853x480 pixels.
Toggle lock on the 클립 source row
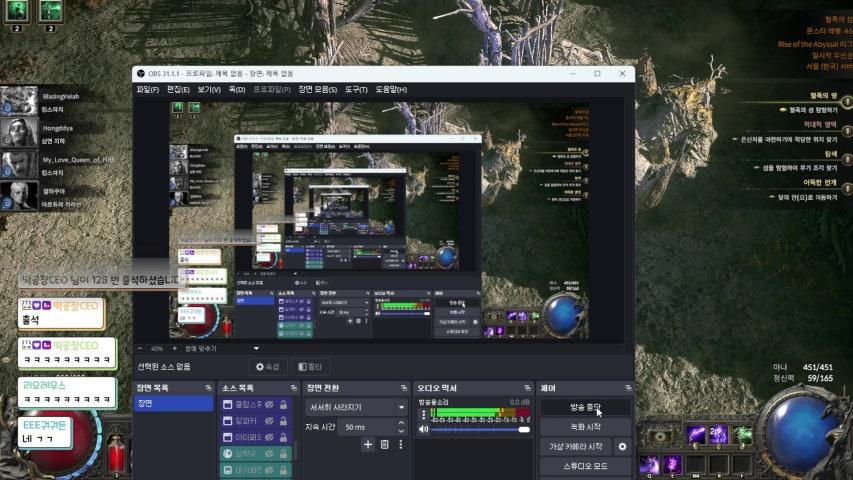point(283,404)
